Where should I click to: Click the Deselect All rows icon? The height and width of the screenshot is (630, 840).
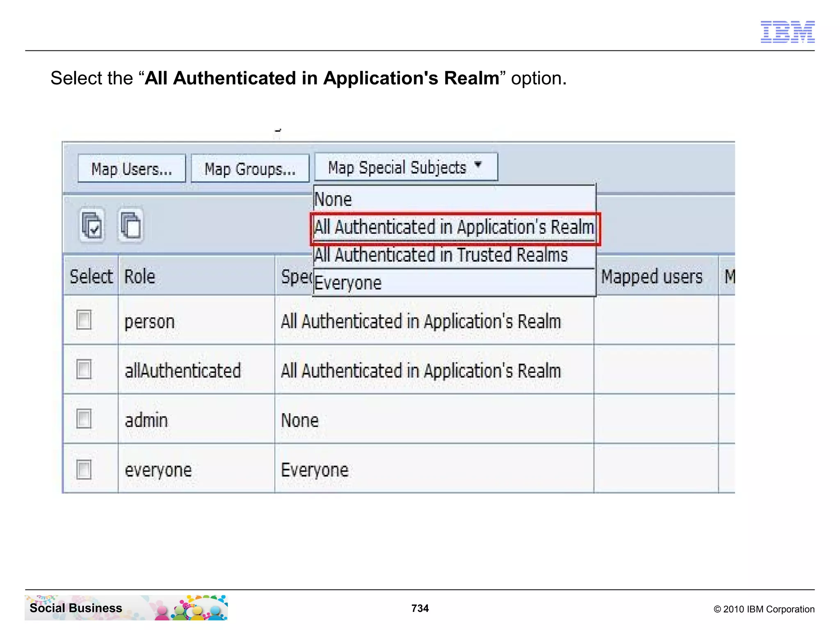pos(131,225)
